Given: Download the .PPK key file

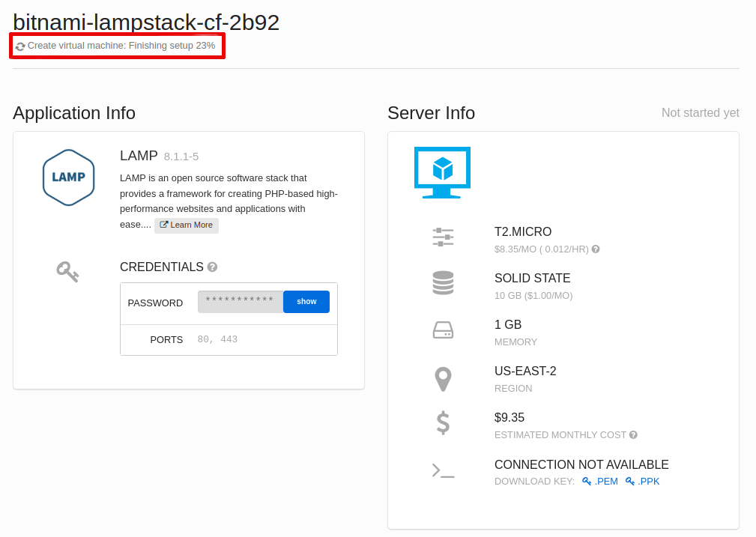Looking at the screenshot, I should 643,482.
